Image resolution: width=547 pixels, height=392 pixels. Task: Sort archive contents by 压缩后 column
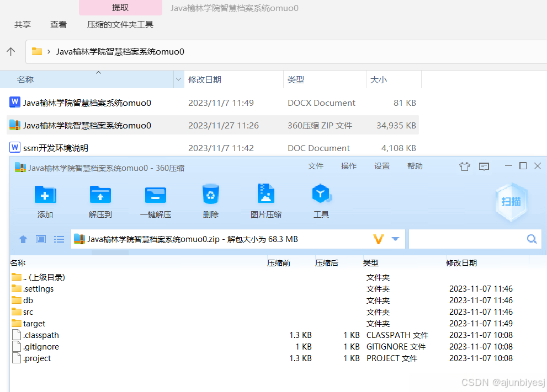[x=327, y=263]
